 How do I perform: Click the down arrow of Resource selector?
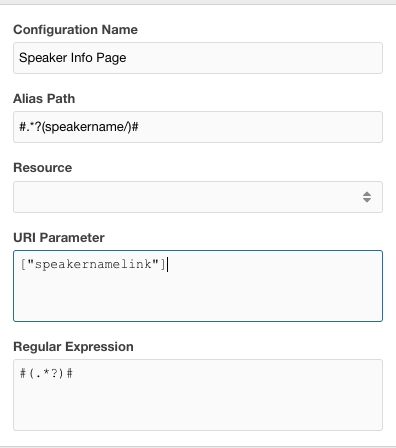coord(367,200)
